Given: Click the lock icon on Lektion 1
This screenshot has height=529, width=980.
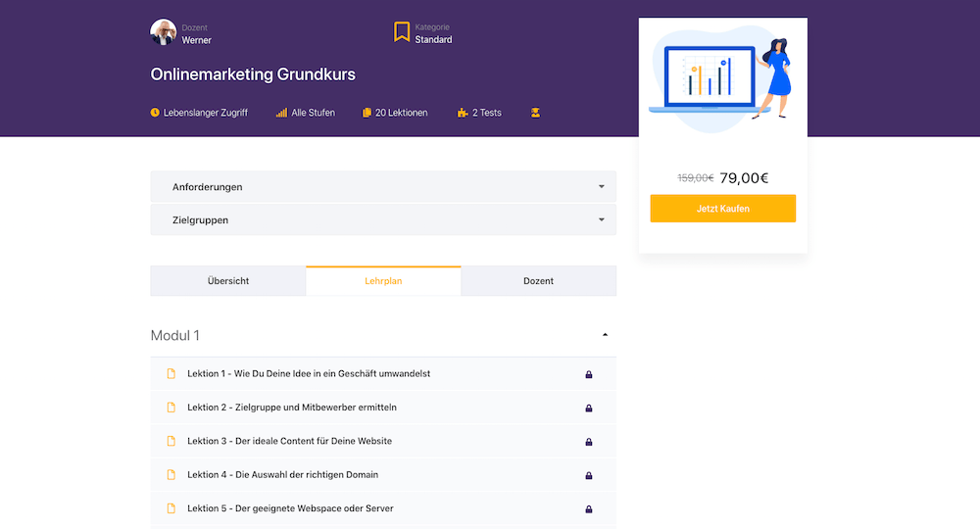Looking at the screenshot, I should pyautogui.click(x=589, y=374).
